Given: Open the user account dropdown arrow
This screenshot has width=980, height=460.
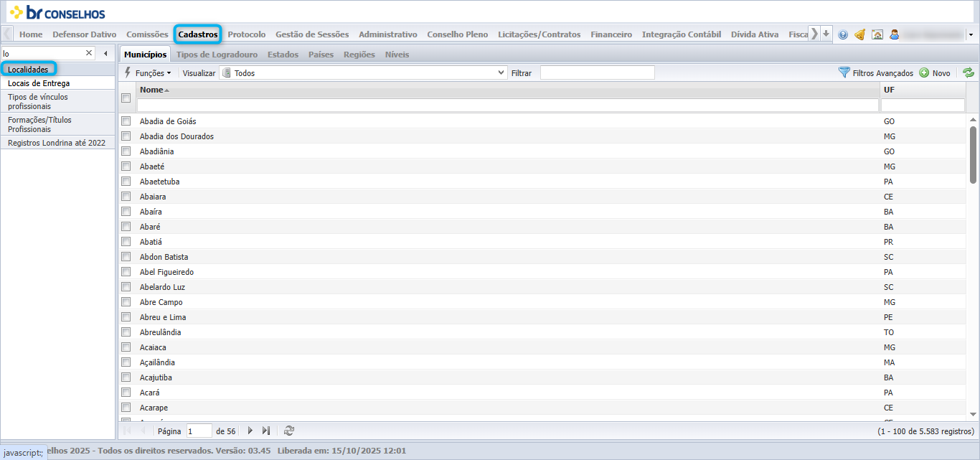Looking at the screenshot, I should (x=971, y=34).
